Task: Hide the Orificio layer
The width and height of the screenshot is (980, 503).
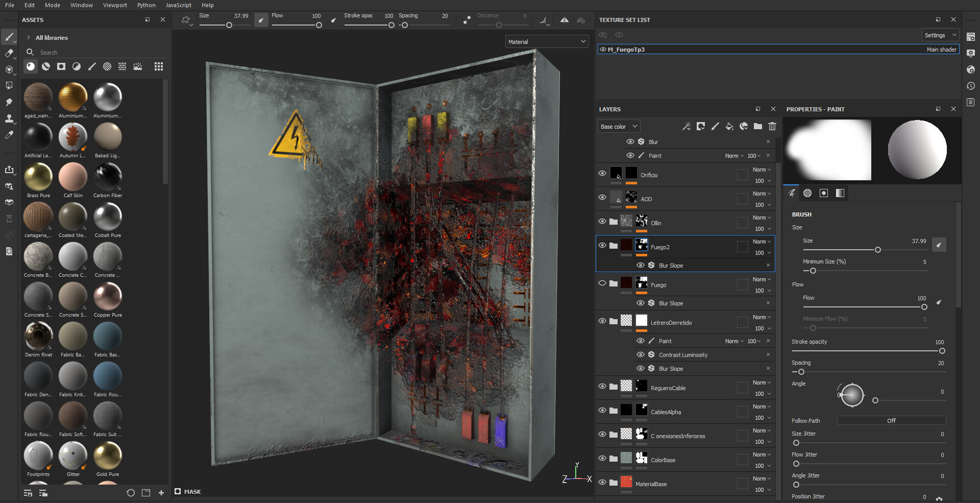Action: 602,173
